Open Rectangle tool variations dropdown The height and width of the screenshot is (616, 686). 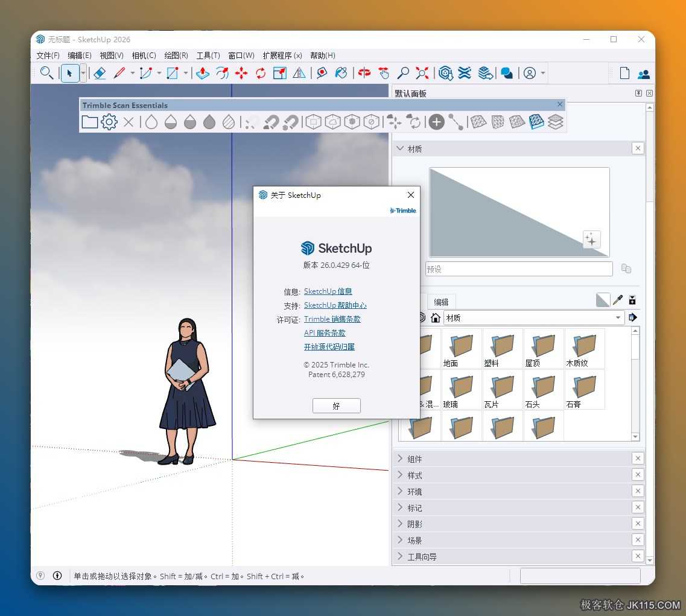pyautogui.click(x=185, y=73)
